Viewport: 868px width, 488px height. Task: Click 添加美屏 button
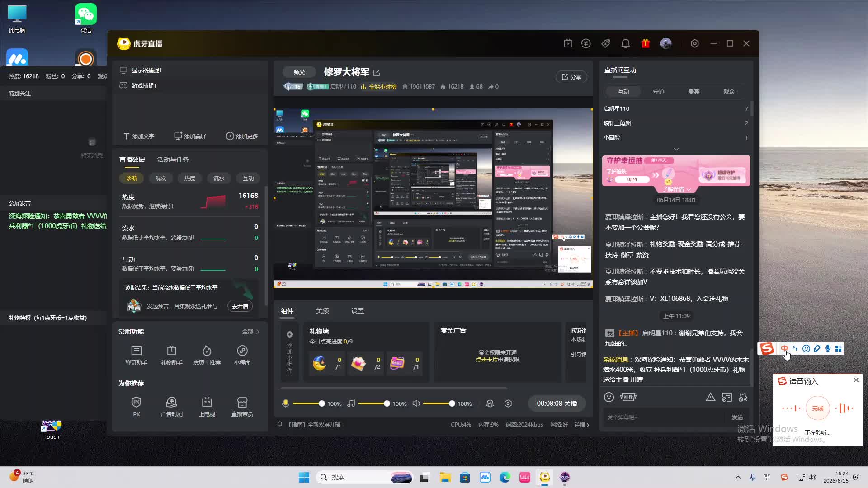(x=190, y=136)
